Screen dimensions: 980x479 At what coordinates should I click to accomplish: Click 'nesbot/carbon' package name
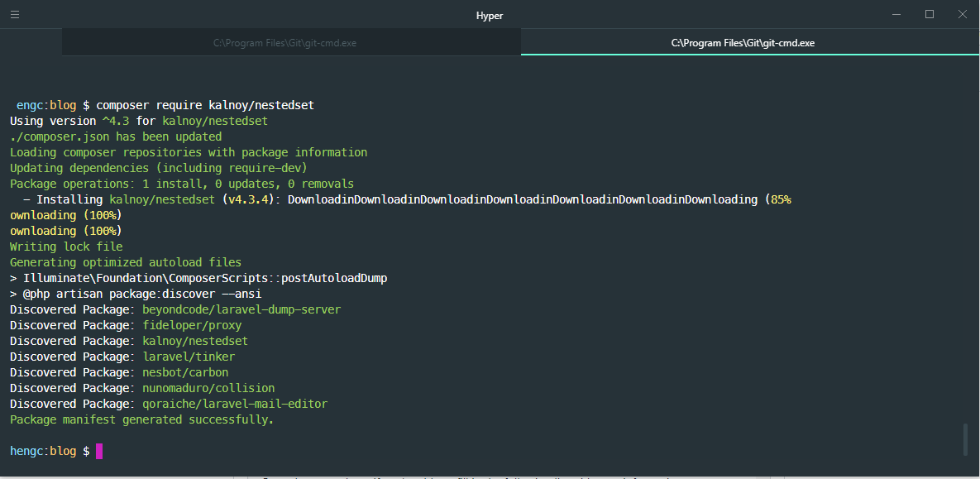[185, 372]
